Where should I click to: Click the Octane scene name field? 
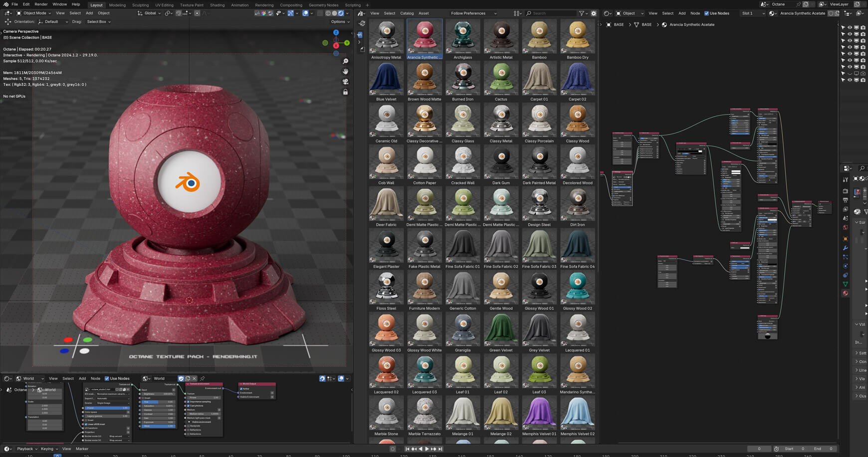pos(783,4)
